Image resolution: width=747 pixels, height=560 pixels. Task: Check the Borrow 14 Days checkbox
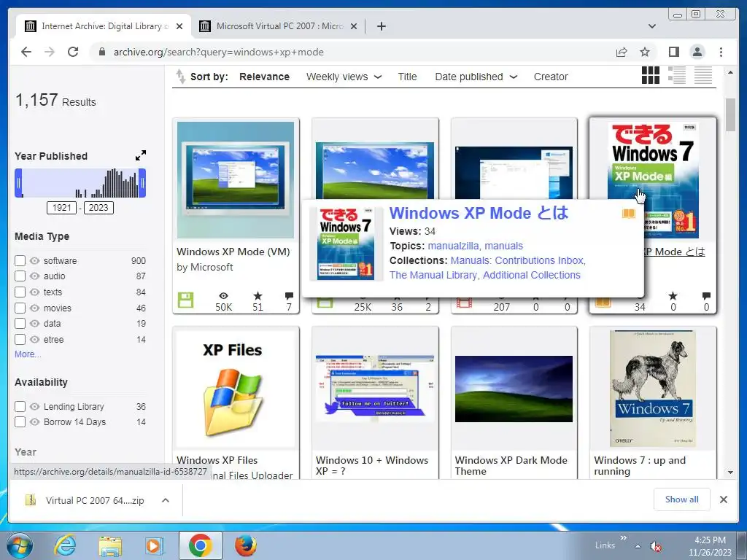20,422
